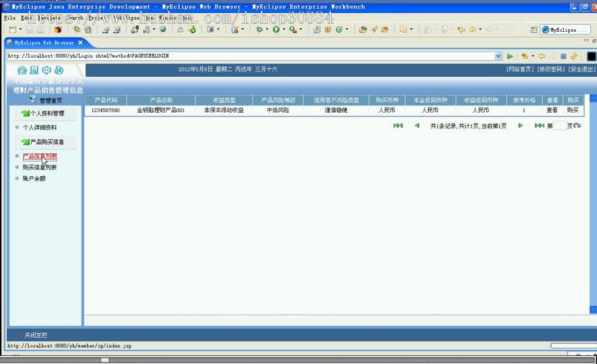
Task: Click the Debug bug toolbar icon
Action: (259, 29)
